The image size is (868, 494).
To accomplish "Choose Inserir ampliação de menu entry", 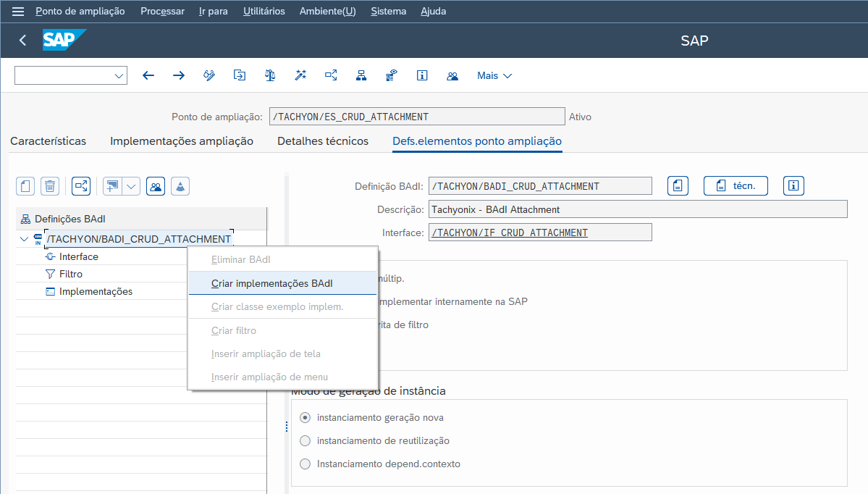I will click(282, 377).
